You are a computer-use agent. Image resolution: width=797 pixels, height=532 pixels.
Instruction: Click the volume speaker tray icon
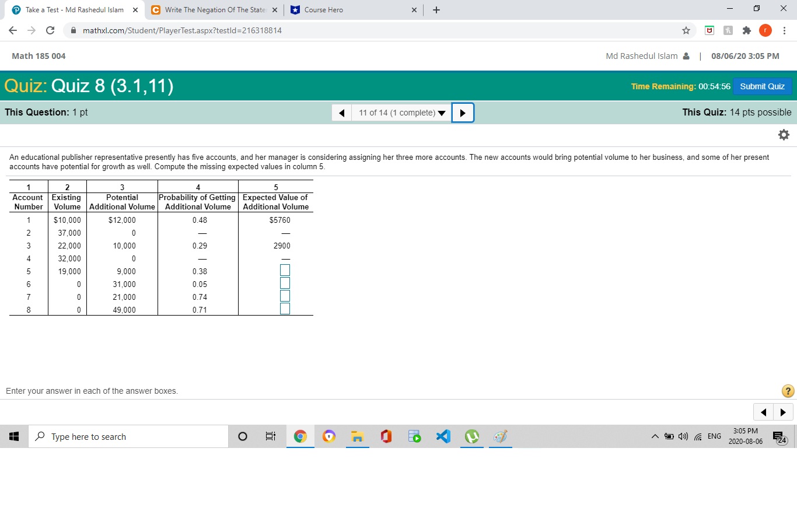point(683,437)
